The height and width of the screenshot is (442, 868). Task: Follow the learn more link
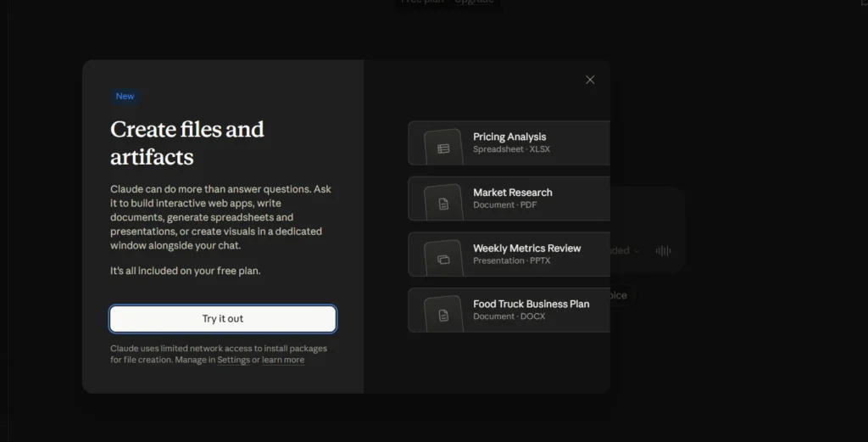point(283,360)
